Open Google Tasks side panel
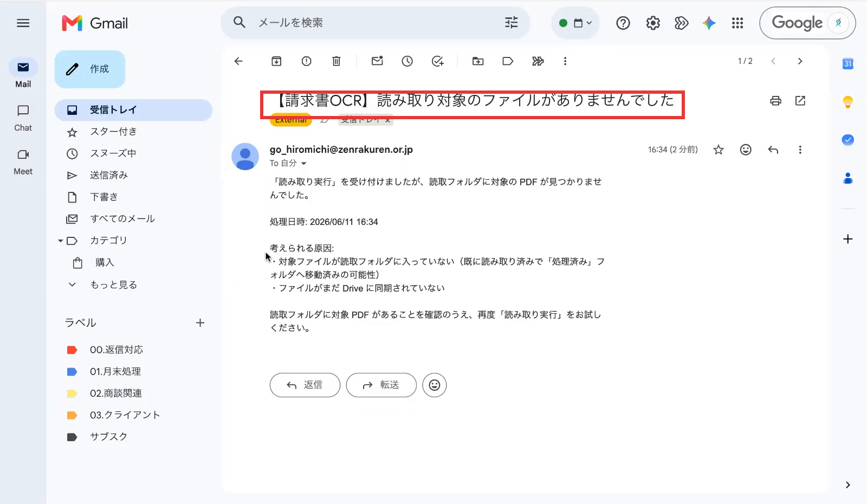This screenshot has width=867, height=504. [848, 140]
